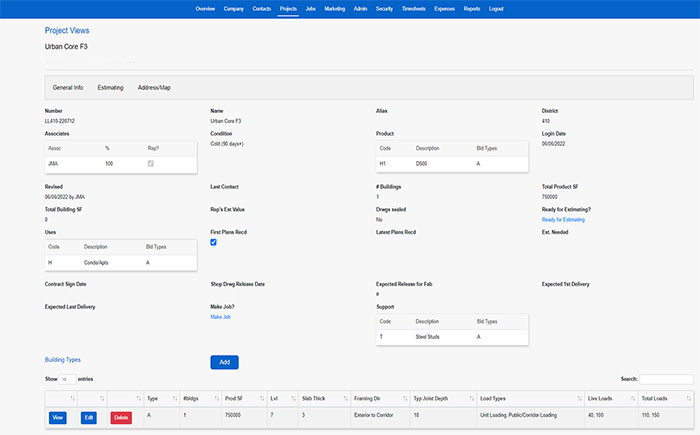Open the Security navigation item
Image resolution: width=700 pixels, height=435 pixels.
(384, 8)
